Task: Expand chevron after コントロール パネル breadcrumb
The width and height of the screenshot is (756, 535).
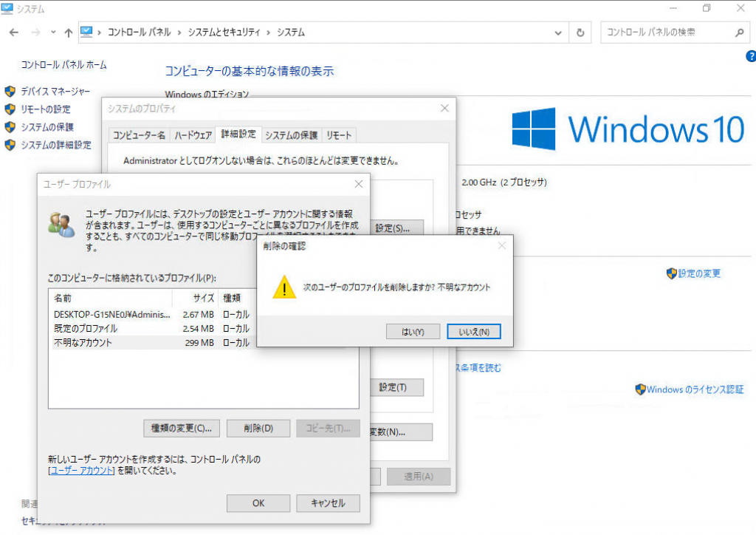Action: pos(179,33)
